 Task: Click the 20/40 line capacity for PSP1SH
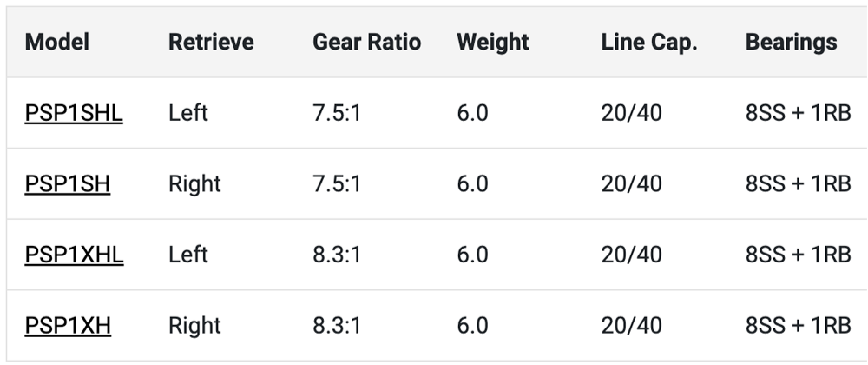(631, 184)
